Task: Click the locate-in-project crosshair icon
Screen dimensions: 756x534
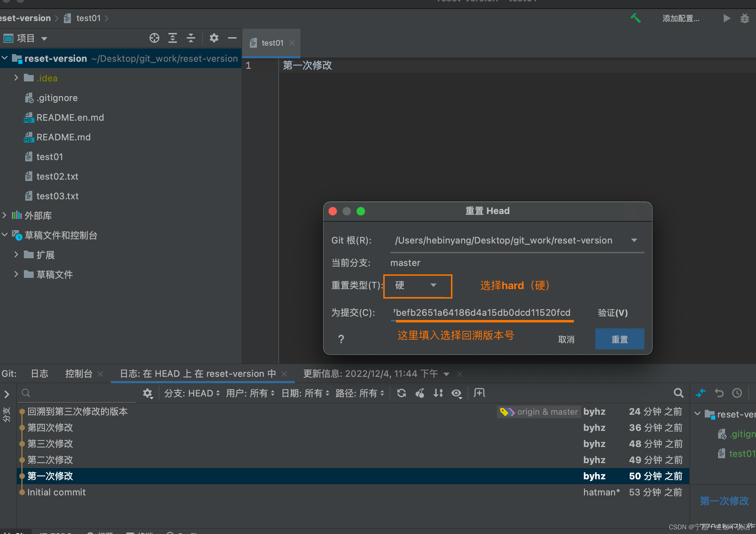Action: pyautogui.click(x=154, y=38)
